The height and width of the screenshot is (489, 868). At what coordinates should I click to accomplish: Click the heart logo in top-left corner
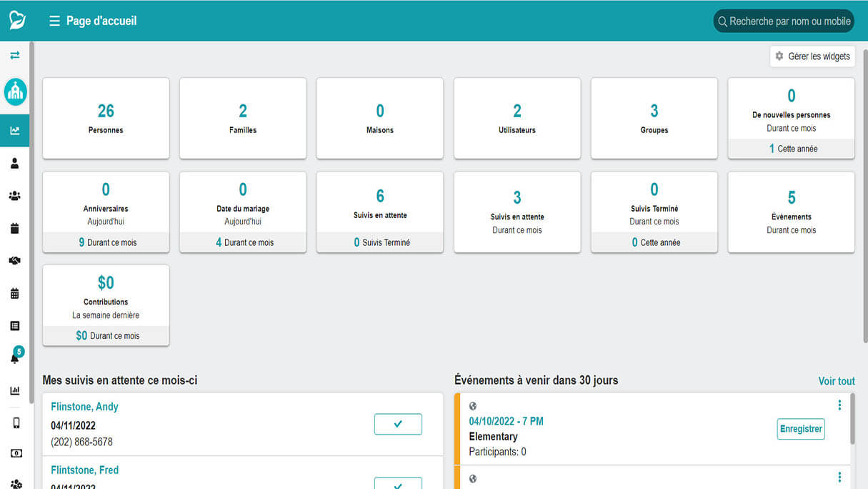[17, 21]
